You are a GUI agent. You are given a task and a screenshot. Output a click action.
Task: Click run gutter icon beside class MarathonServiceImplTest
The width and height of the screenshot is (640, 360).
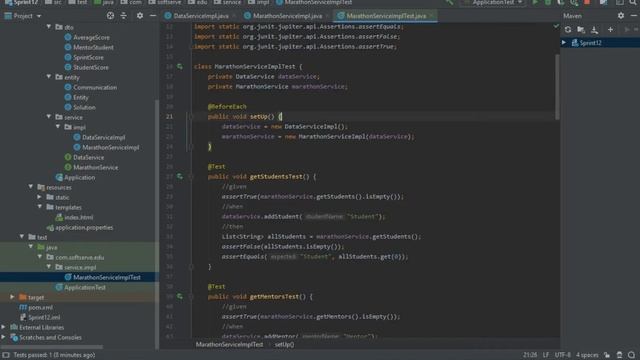tap(180, 67)
